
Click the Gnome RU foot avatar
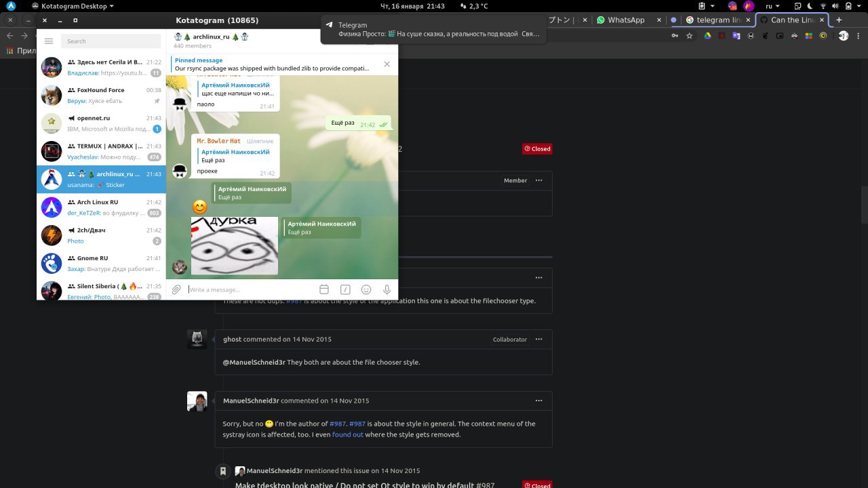click(52, 264)
